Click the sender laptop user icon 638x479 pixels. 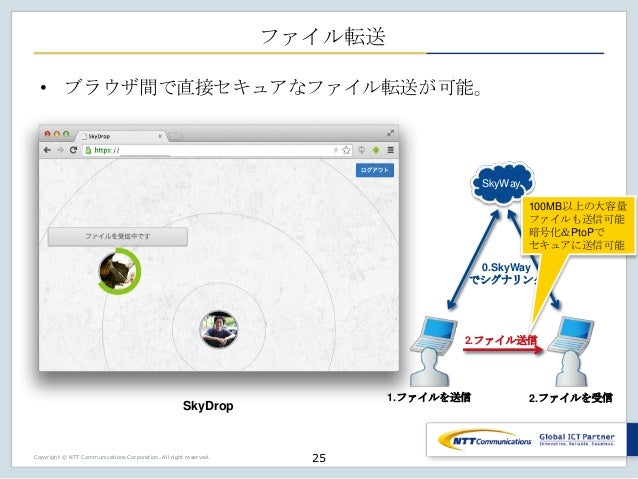[434, 351]
